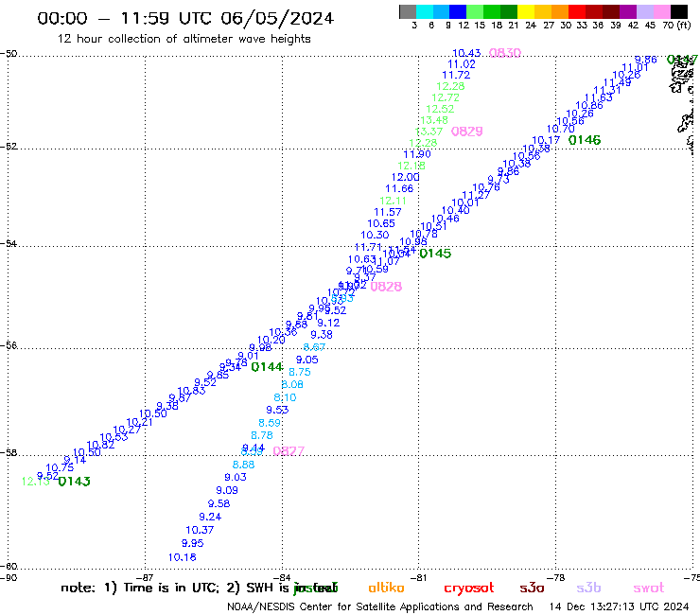Click the cyan swatch in the color legend

click(x=424, y=11)
